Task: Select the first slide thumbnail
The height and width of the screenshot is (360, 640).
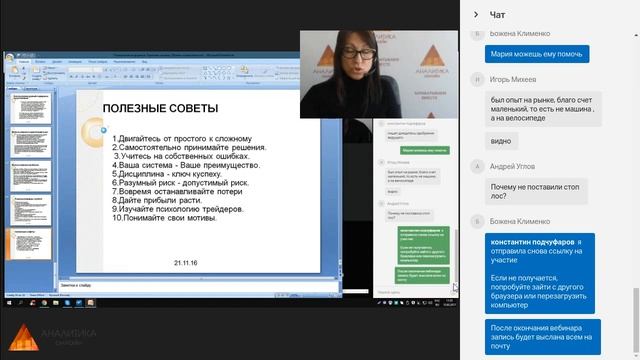Action: [31, 108]
